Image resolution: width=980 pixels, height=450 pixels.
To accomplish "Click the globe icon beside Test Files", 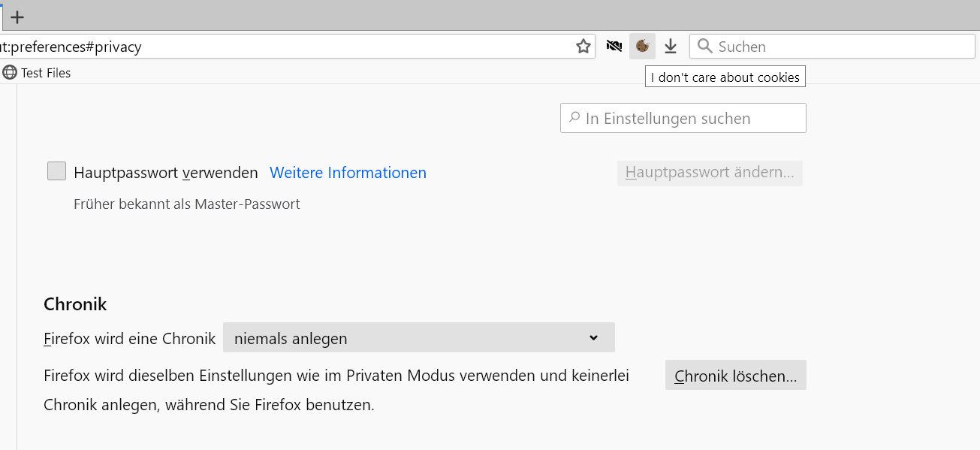I will (x=10, y=73).
